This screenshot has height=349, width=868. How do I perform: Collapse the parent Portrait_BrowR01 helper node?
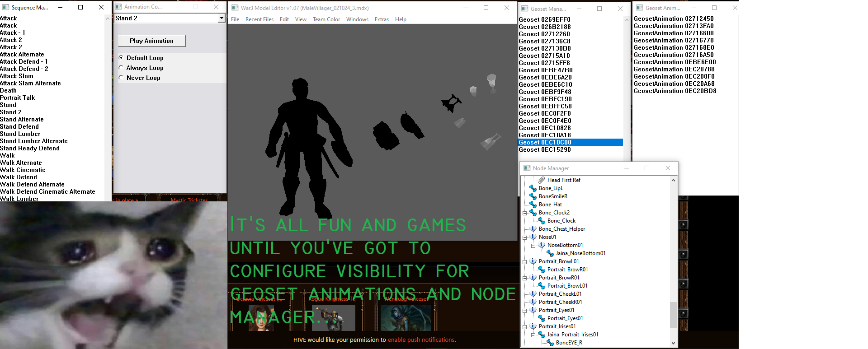coord(525,278)
